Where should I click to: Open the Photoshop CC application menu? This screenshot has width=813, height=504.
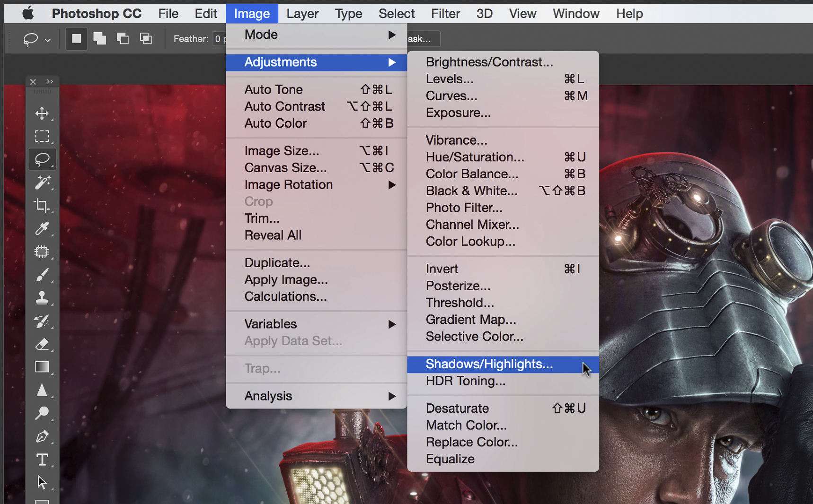pyautogui.click(x=97, y=14)
